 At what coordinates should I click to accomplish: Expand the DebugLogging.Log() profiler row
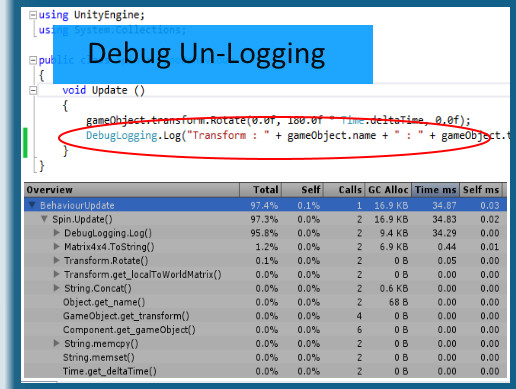(57, 233)
